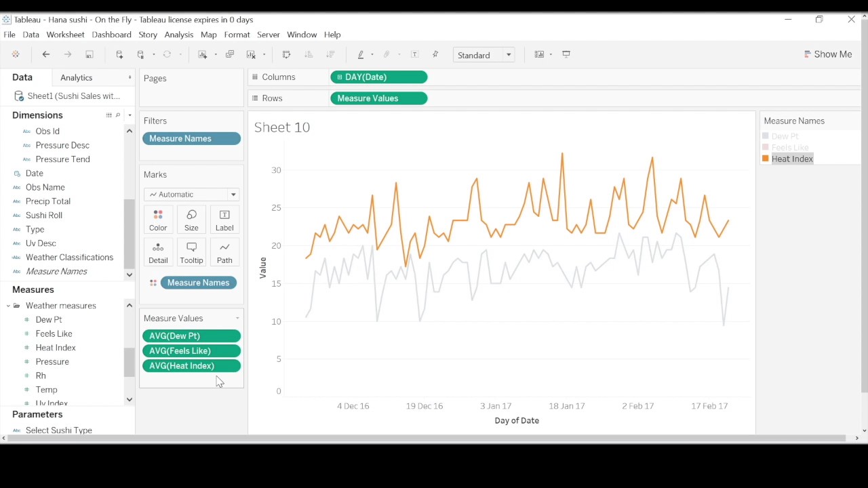This screenshot has width=868, height=488.
Task: Select the Sushi Roll dimension
Action: [44, 216]
